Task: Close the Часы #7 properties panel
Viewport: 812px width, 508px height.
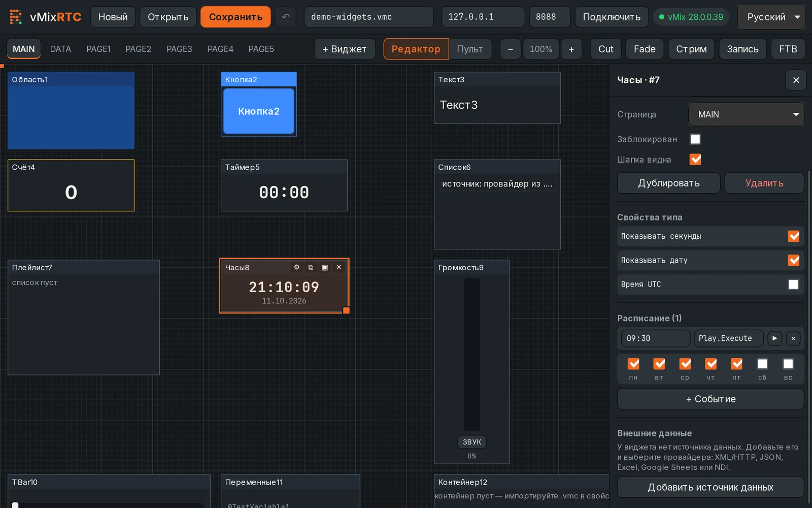Action: 796,80
